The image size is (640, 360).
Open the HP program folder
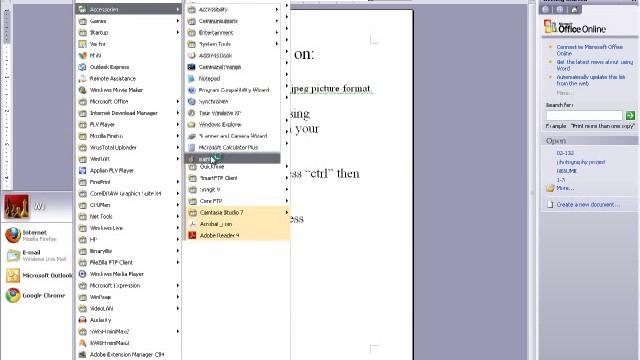click(128, 240)
